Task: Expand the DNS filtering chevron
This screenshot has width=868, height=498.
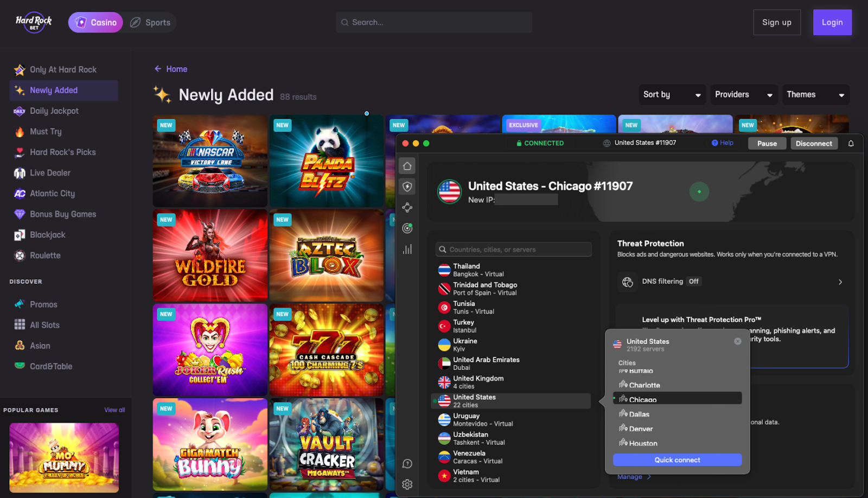Action: click(x=840, y=282)
